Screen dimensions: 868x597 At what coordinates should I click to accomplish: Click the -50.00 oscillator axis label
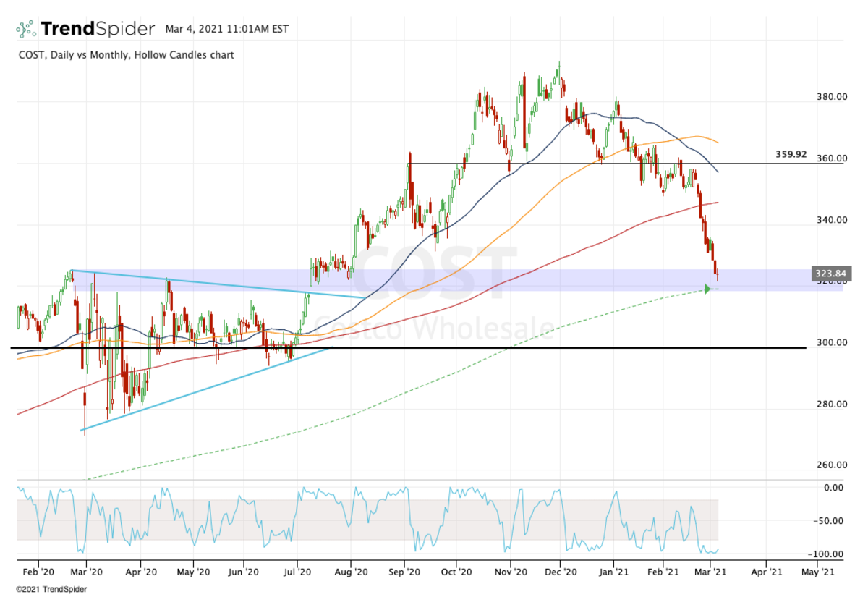tap(830, 521)
